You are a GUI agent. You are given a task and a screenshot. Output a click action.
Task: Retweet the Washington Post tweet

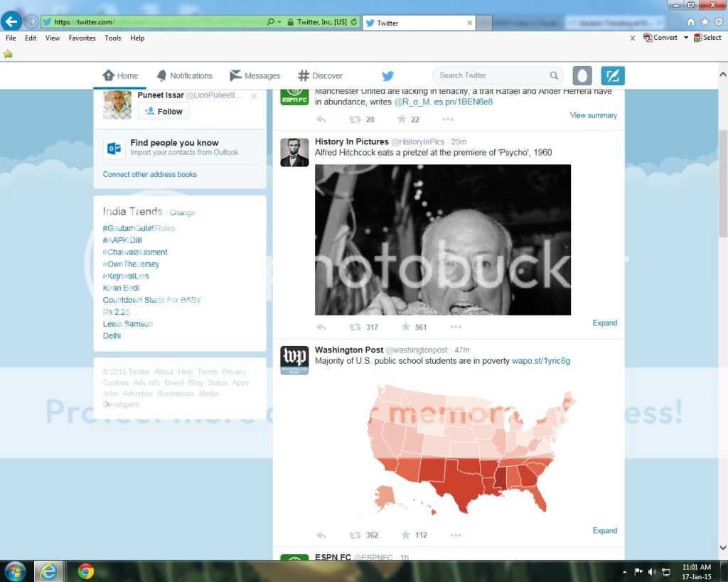(355, 535)
